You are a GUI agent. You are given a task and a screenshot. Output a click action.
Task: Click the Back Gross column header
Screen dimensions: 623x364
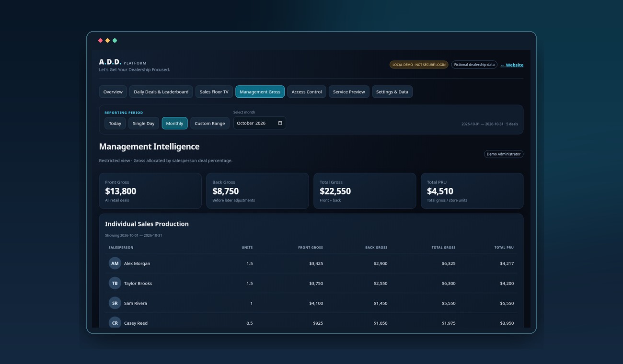[376, 248]
